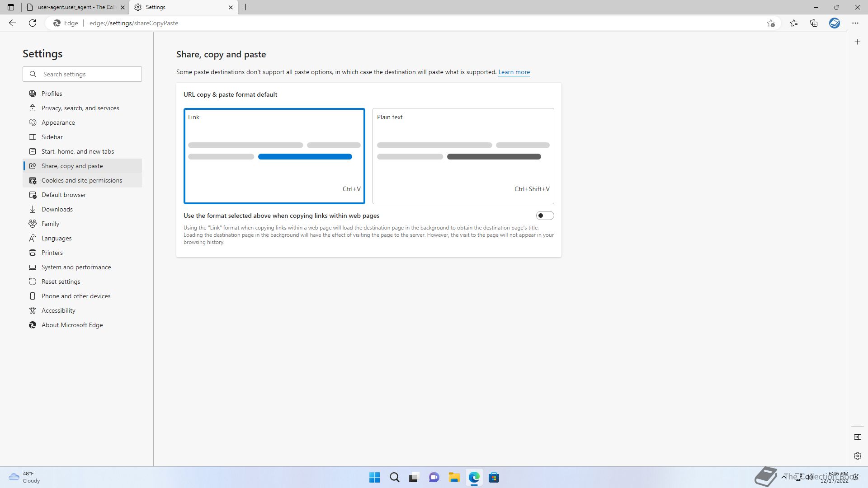Select the Plain text paste format
Viewport: 868px width, 488px height.
[463, 156]
